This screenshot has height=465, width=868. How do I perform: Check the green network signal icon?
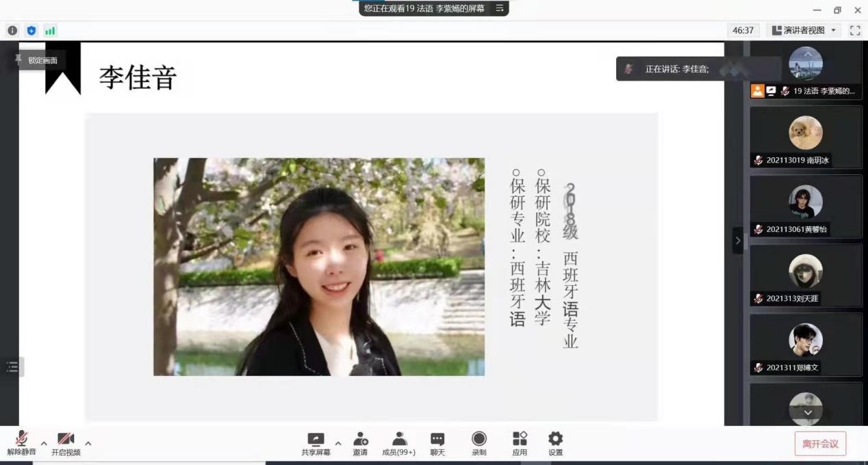(x=50, y=30)
